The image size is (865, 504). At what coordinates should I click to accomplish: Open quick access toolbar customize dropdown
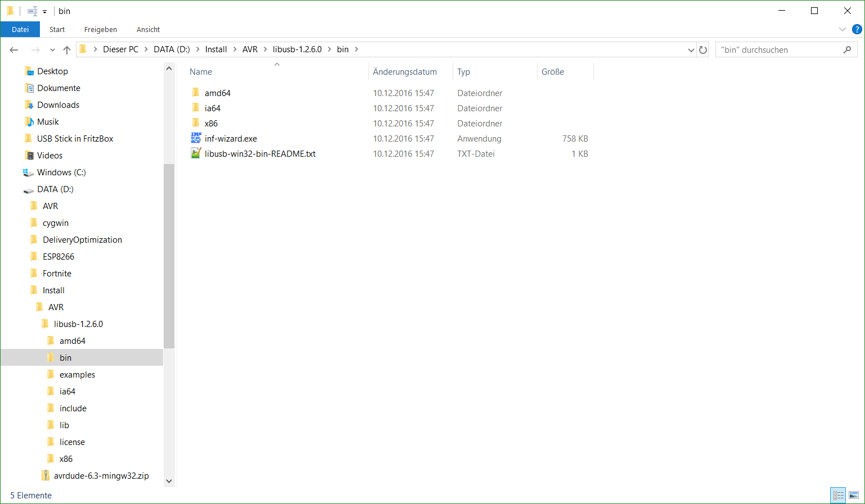click(45, 11)
